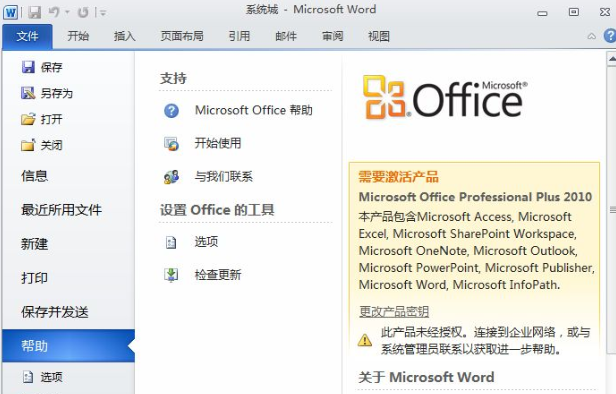Open the Undo history dropdown arrow
The height and width of the screenshot is (394, 616).
click(x=67, y=13)
